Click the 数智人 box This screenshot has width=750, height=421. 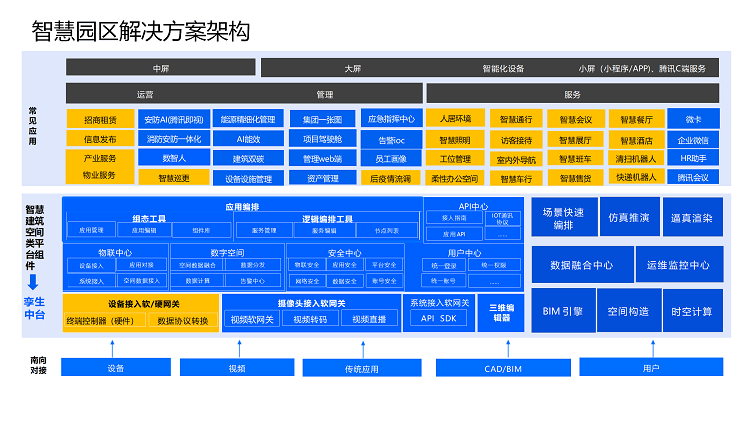click(174, 157)
